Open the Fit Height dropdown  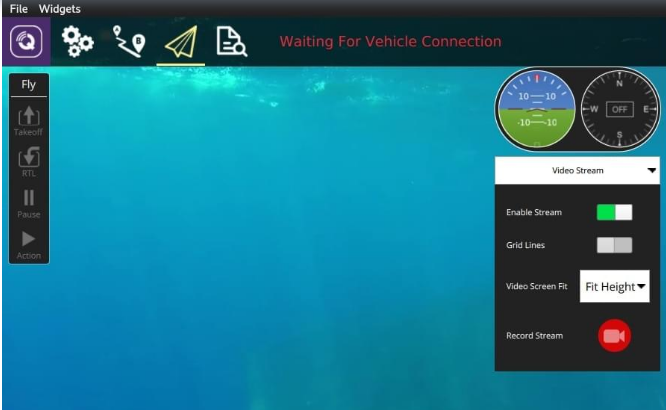pos(614,286)
